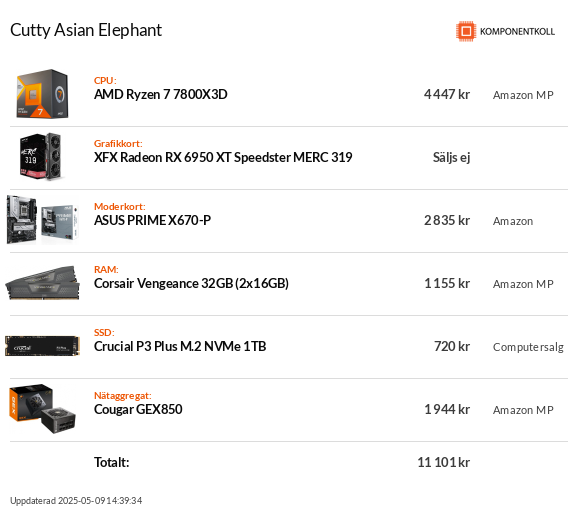The height and width of the screenshot is (514, 577).
Task: Open the Amazon store link for motherboard
Action: pos(513,221)
